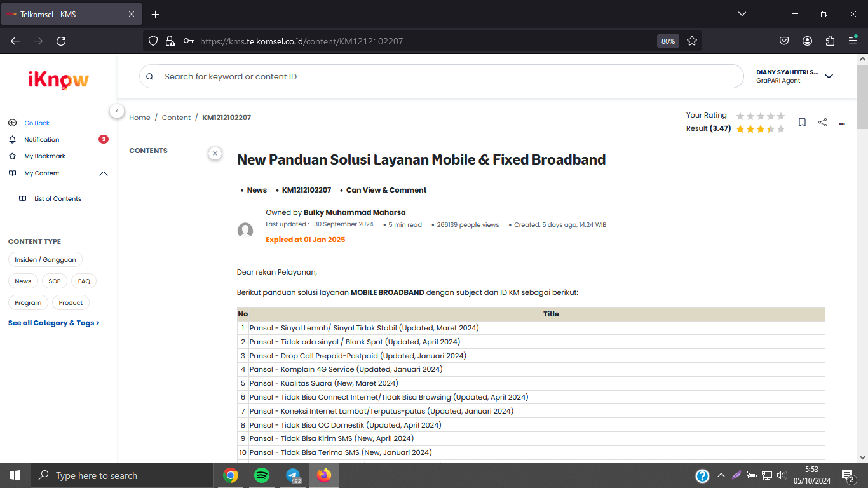Click the Windows taskbar search box
868x488 pixels.
pos(121,475)
